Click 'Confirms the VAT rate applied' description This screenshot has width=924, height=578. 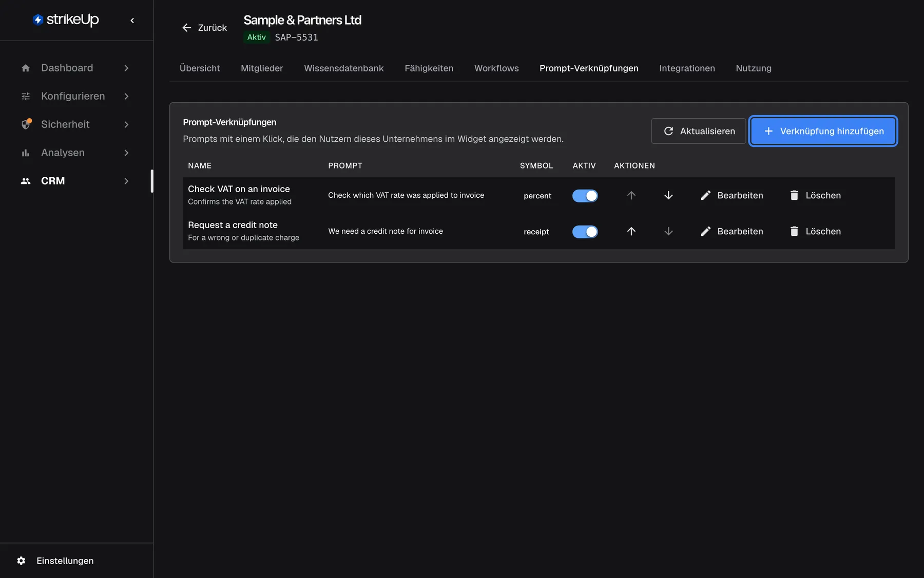[240, 201]
